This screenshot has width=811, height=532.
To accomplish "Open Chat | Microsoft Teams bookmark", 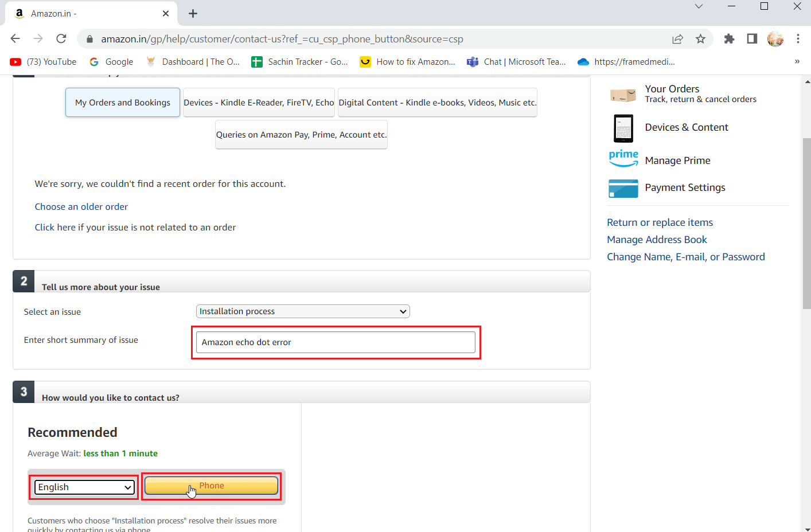I will point(516,62).
